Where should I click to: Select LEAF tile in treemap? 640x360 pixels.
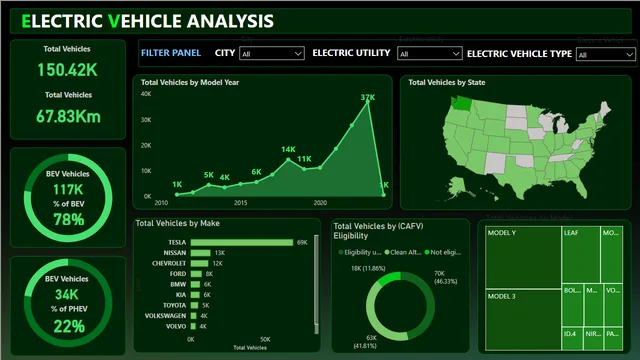(x=581, y=255)
